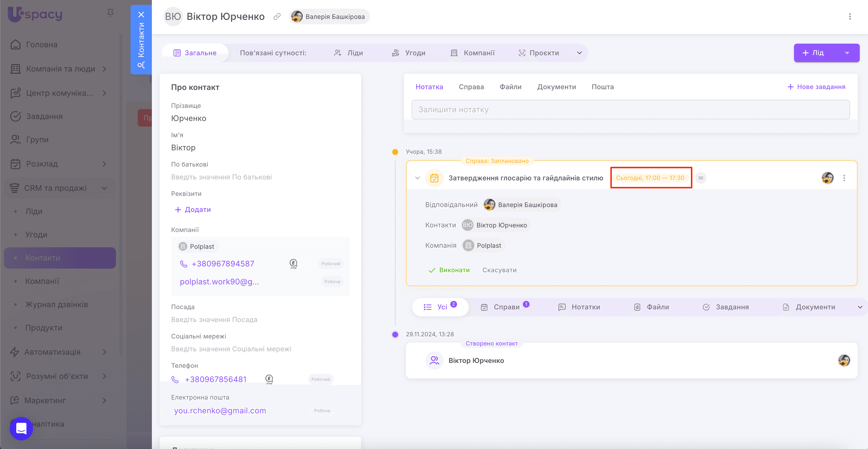This screenshot has height=449, width=868.
Task: Open the related Проєкти tab
Action: coord(539,53)
